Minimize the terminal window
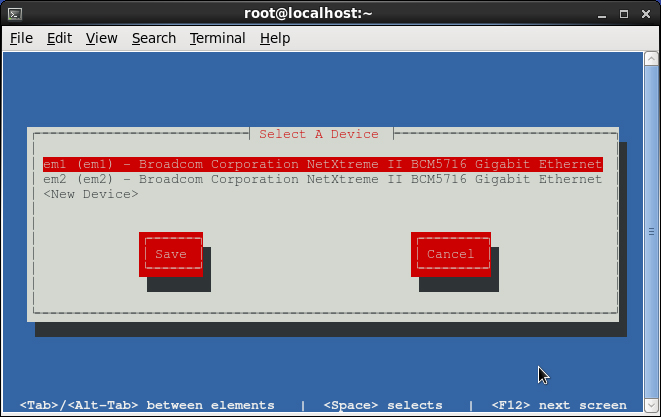661x417 pixels. [602, 14]
